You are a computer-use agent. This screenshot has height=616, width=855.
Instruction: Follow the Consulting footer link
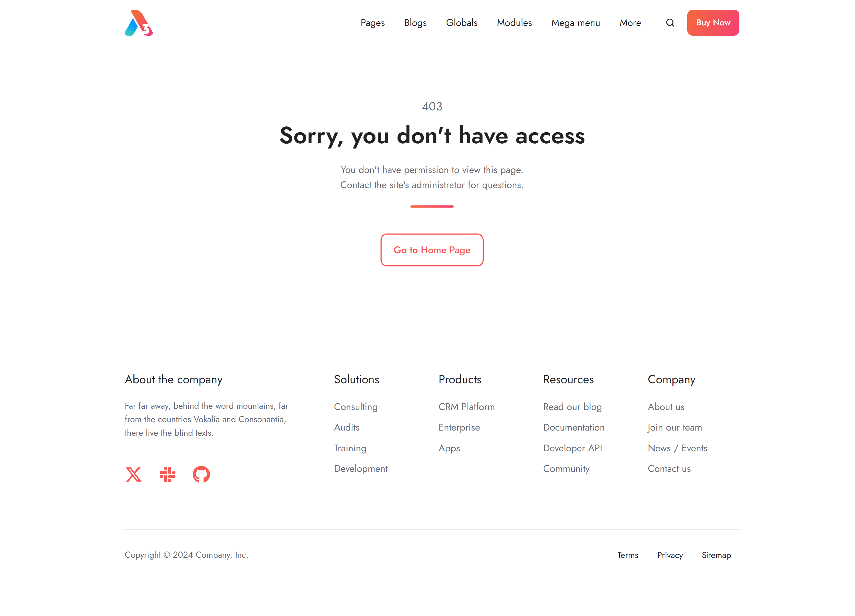[355, 407]
